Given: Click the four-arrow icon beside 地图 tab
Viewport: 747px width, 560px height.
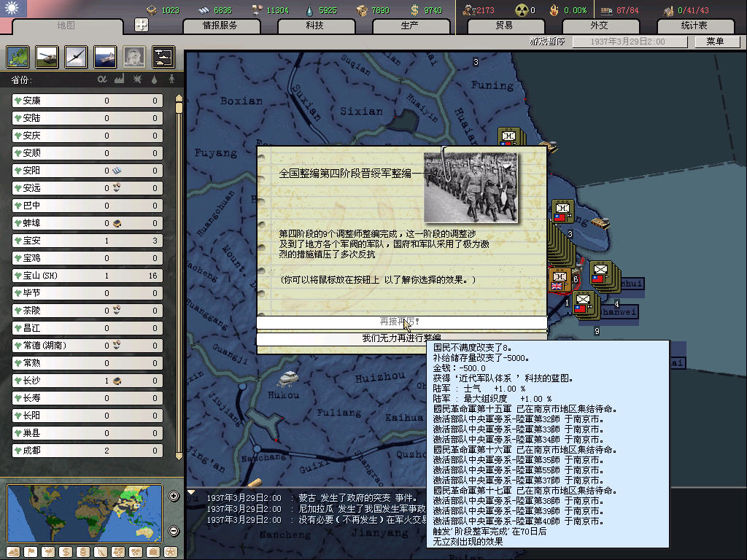Looking at the screenshot, I should (x=142, y=25).
